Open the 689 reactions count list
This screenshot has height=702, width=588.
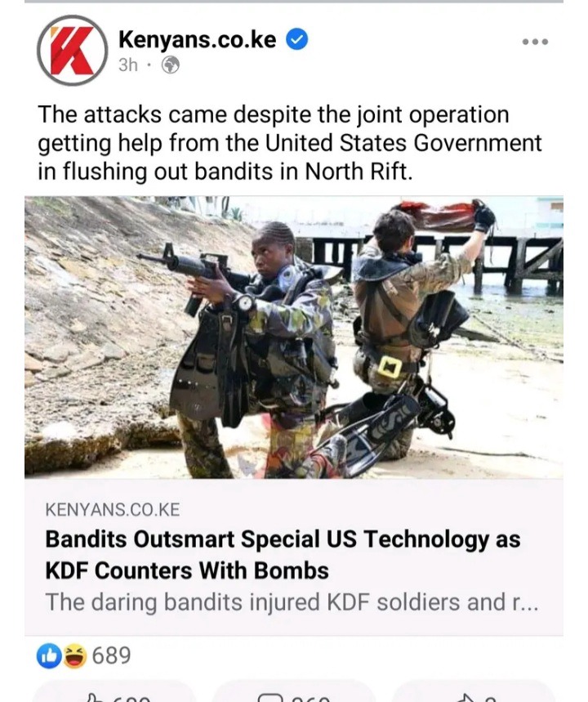click(x=111, y=655)
